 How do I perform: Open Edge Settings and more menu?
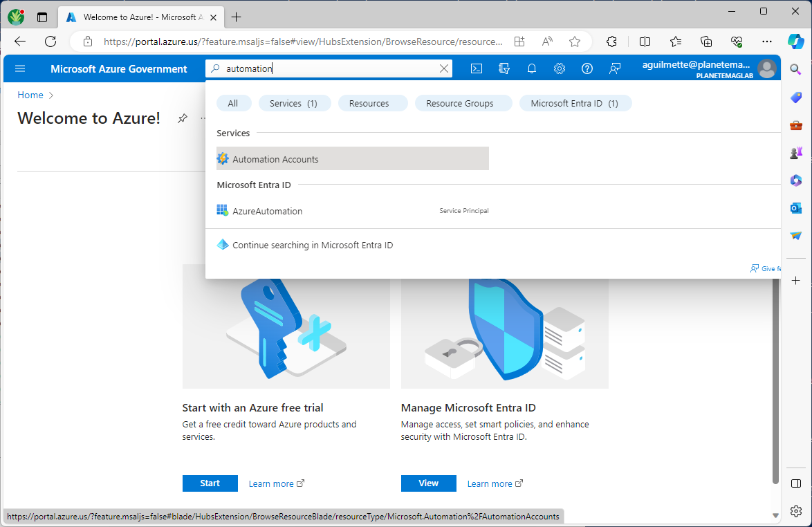tap(766, 41)
